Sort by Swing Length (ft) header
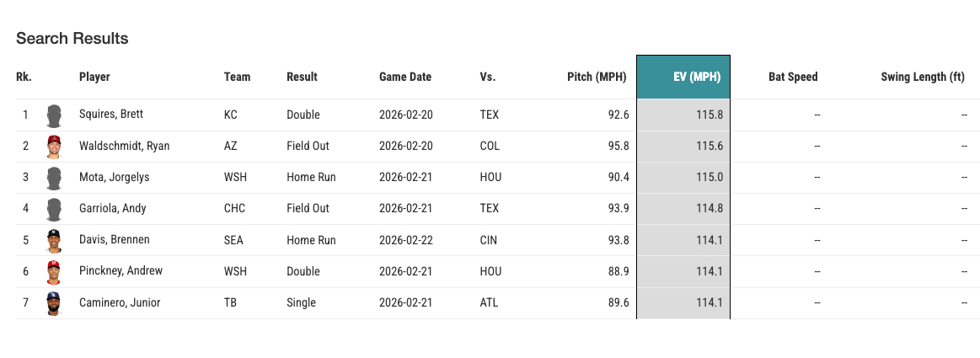The width and height of the screenshot is (980, 358). pyautogui.click(x=923, y=77)
